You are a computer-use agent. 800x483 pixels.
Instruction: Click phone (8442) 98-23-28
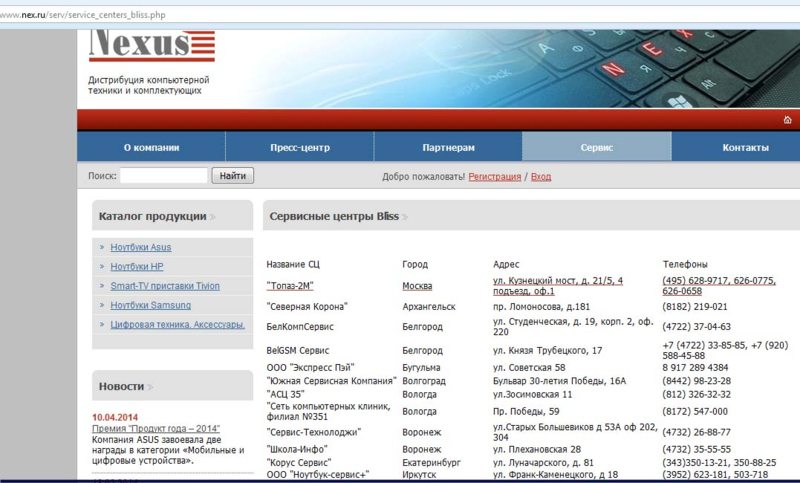point(696,380)
